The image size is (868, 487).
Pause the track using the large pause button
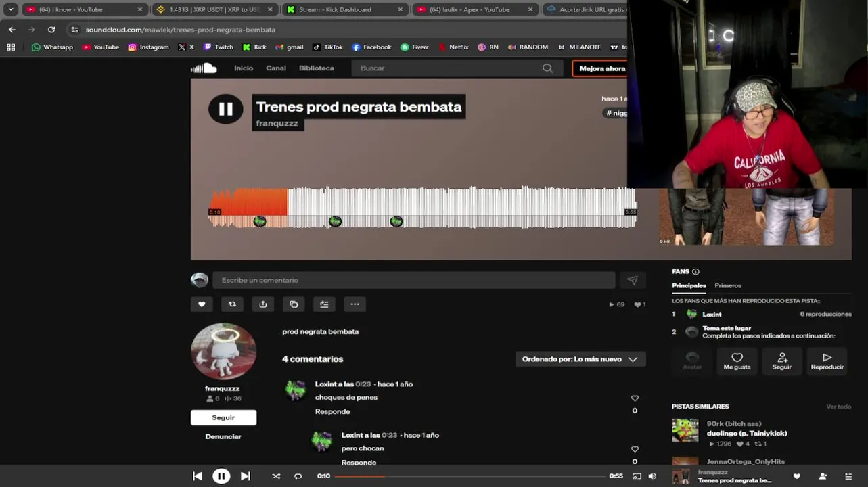226,109
